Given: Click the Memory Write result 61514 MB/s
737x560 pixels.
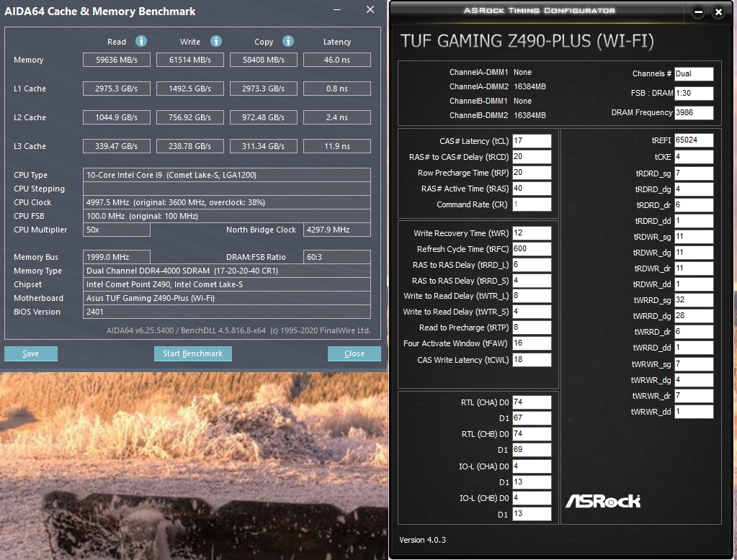Looking at the screenshot, I should 190,60.
